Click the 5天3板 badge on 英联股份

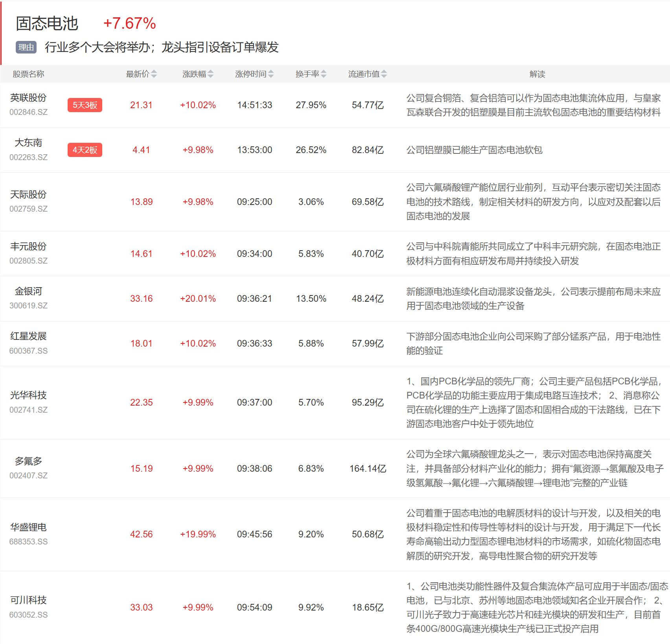(85, 105)
